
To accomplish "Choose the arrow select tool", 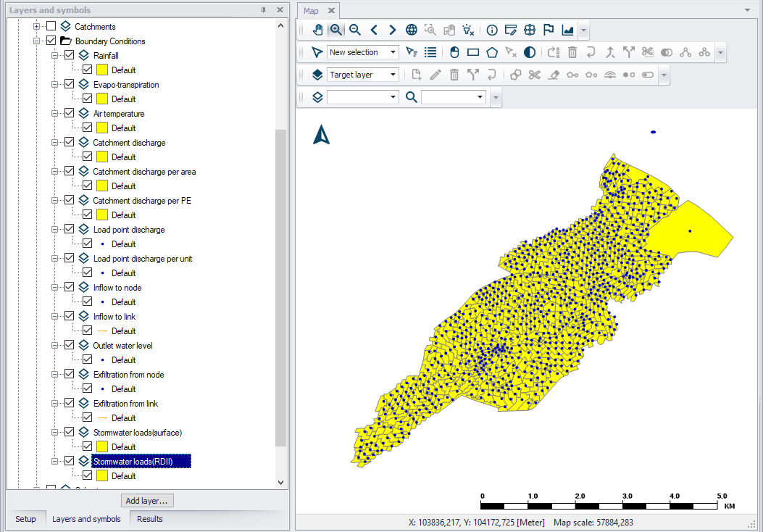I will click(x=317, y=52).
